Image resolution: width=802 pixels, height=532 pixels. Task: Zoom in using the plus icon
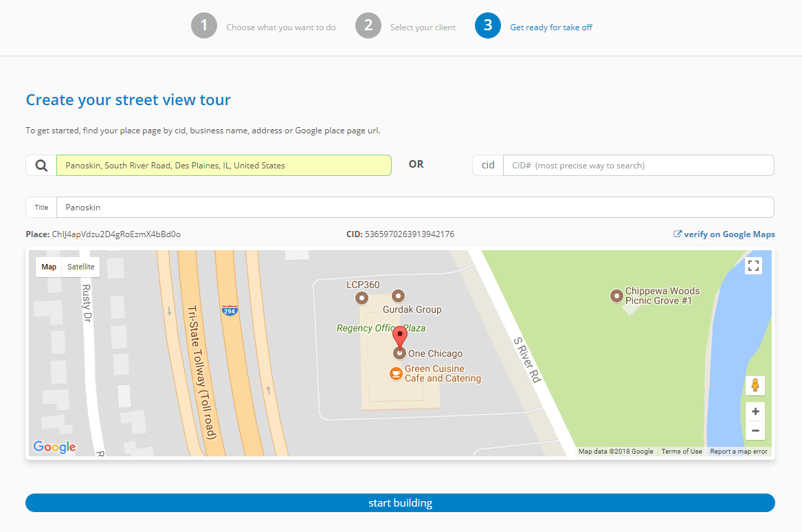(755, 410)
